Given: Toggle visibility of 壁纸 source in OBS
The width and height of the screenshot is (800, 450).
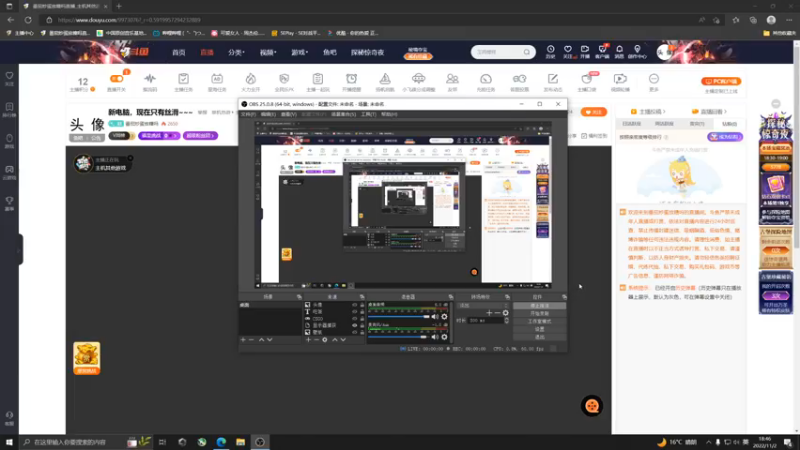Looking at the screenshot, I should [x=355, y=332].
